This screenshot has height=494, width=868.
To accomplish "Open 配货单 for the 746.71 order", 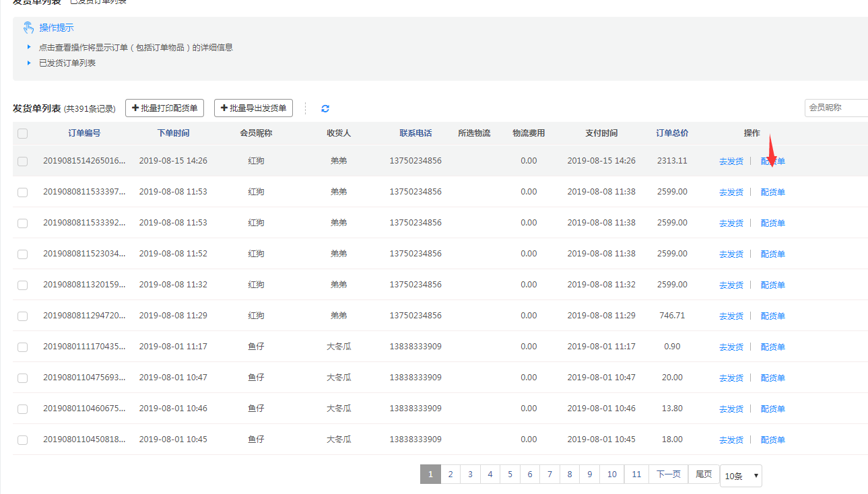I will pos(772,316).
